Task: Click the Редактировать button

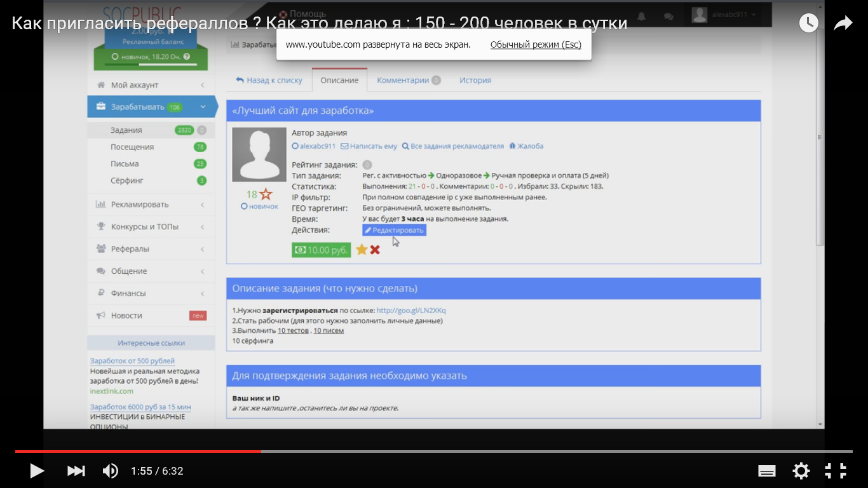Action: [x=394, y=230]
